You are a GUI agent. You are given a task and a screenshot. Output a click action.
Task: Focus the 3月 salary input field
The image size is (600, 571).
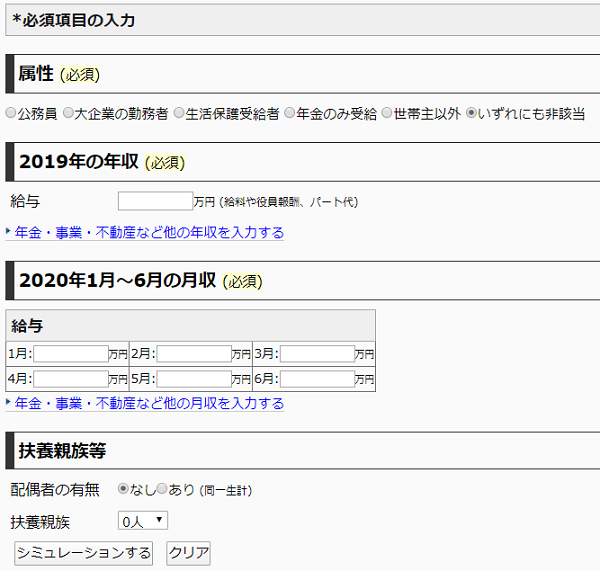click(x=318, y=354)
